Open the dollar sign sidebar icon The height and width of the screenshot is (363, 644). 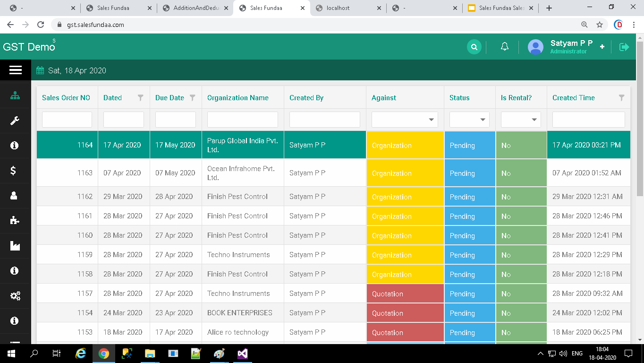tap(14, 171)
